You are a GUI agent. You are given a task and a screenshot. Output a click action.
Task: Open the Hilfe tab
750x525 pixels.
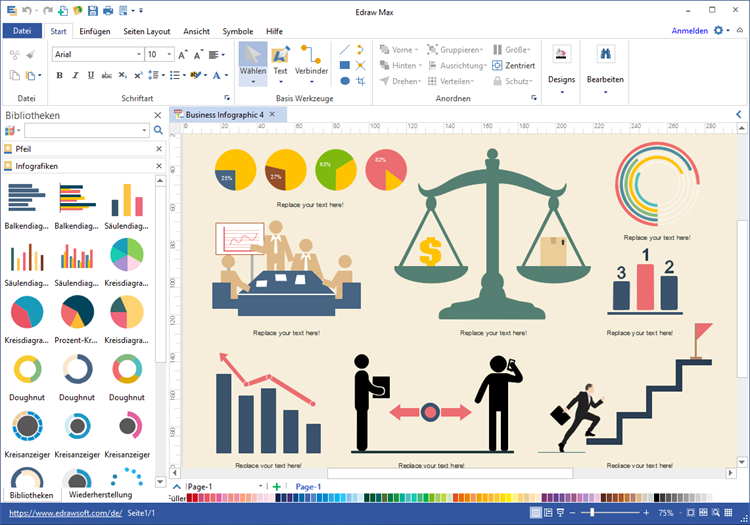274,31
